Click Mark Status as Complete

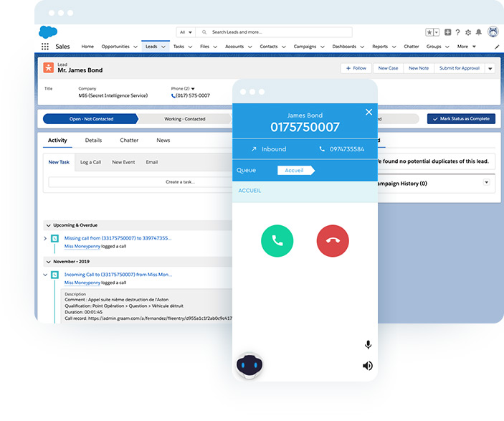tap(461, 118)
